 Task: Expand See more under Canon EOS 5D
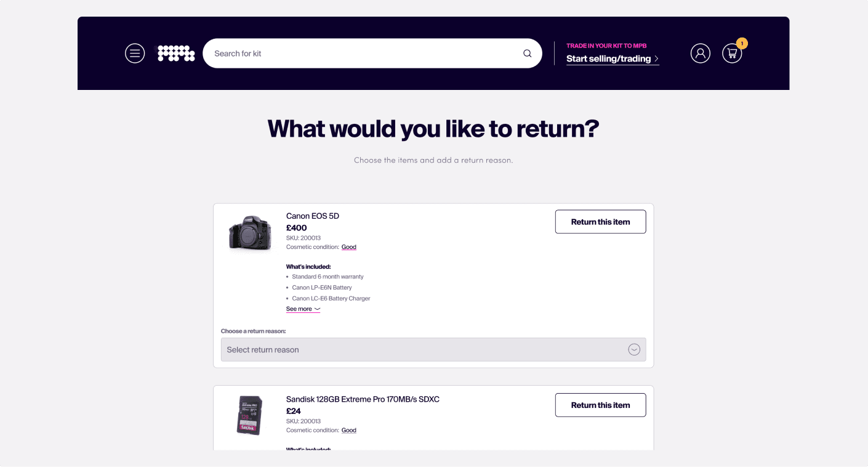click(302, 309)
